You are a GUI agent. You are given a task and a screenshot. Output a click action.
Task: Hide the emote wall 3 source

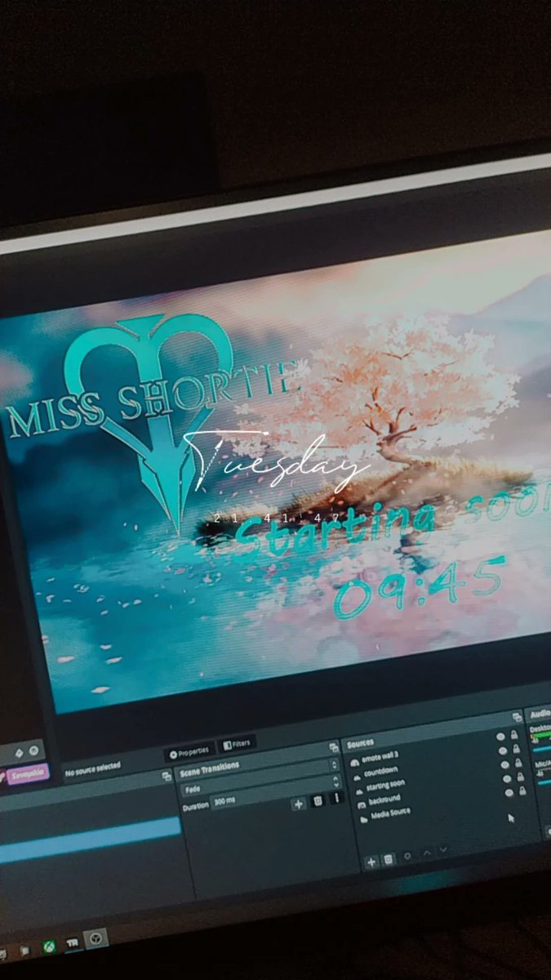tap(500, 736)
